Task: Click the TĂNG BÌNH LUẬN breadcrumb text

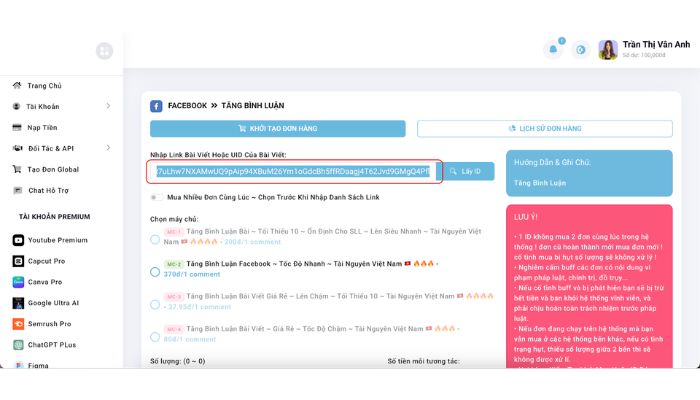Action: 253,106
